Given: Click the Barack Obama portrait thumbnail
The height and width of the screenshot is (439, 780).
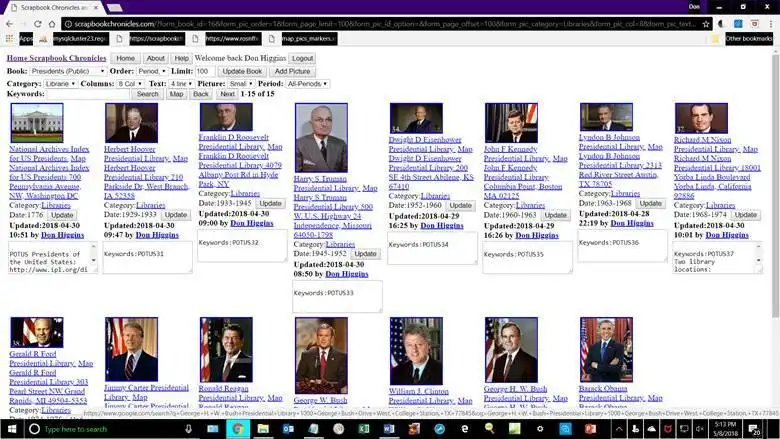Looking at the screenshot, I should (x=606, y=350).
